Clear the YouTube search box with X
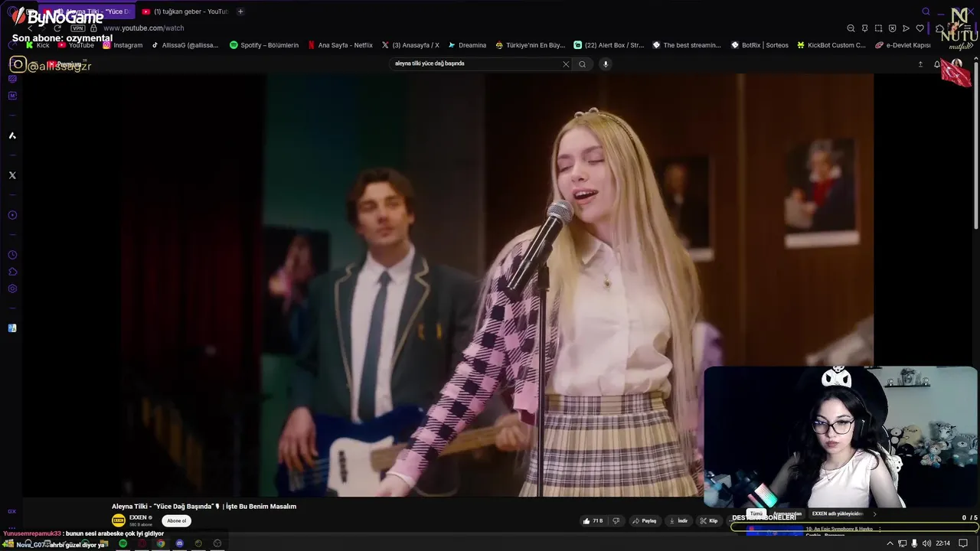980x551 pixels. click(566, 64)
